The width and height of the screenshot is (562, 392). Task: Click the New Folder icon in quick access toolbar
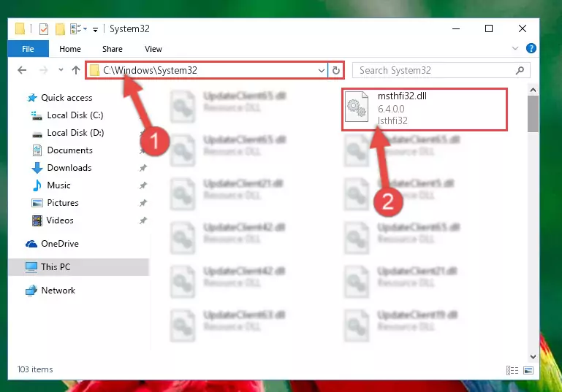click(x=60, y=29)
